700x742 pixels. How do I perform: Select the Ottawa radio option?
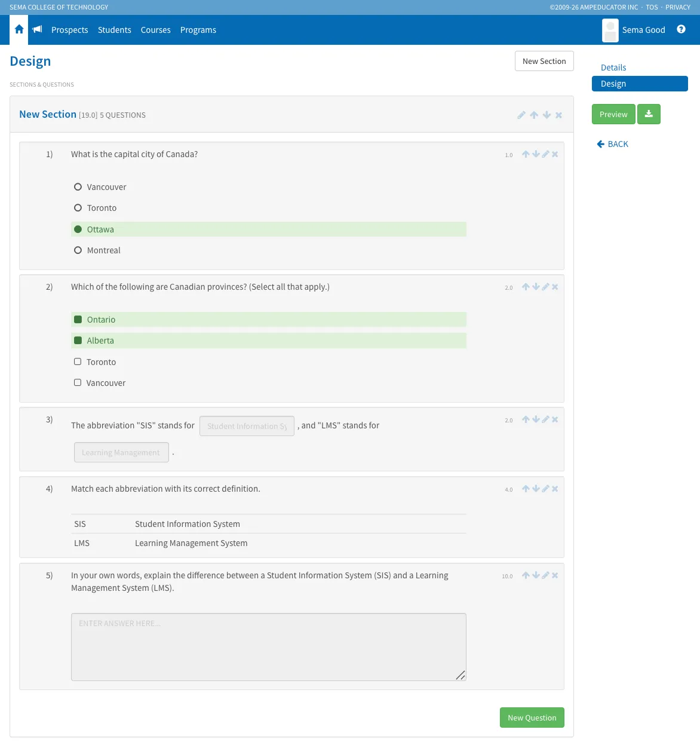[78, 229]
